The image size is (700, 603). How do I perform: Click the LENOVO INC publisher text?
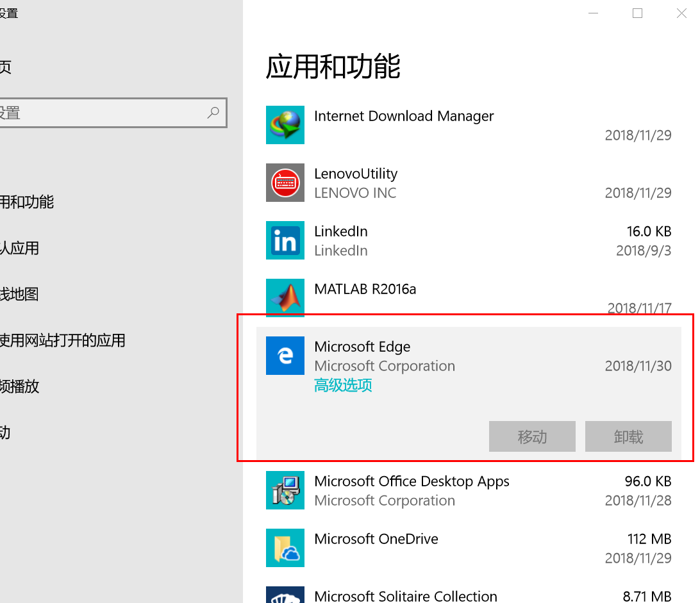tap(355, 193)
